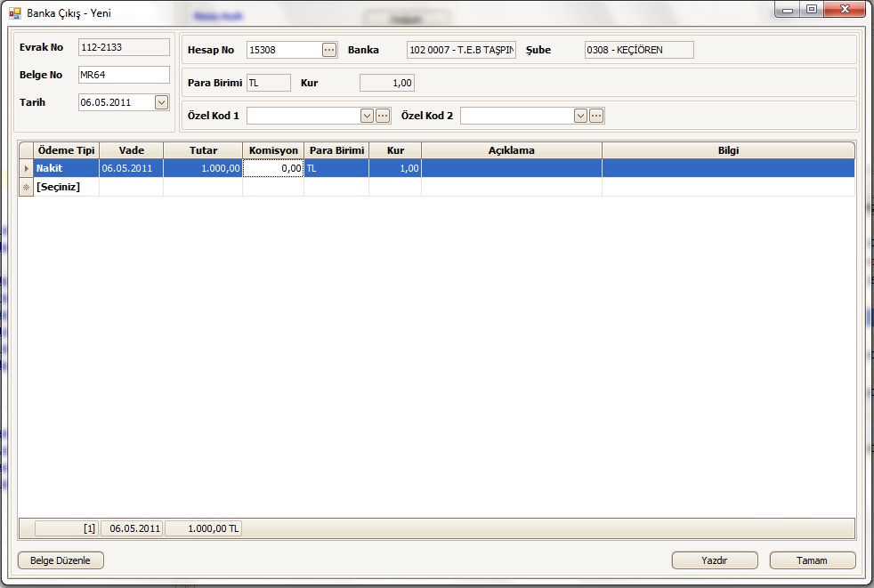Click the Kur cell 1,00 in Nakit row
This screenshot has height=588, width=874.
[395, 168]
